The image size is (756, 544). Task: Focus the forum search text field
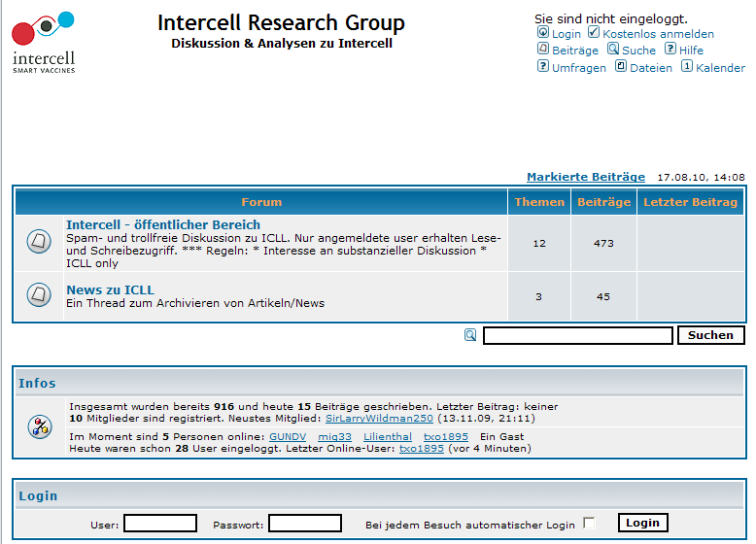click(577, 335)
